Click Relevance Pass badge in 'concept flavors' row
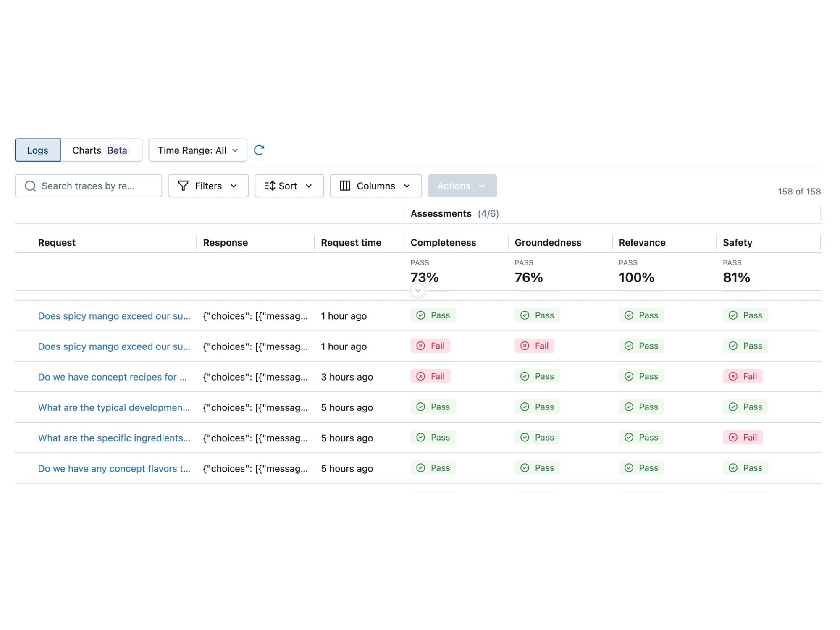 click(x=641, y=467)
